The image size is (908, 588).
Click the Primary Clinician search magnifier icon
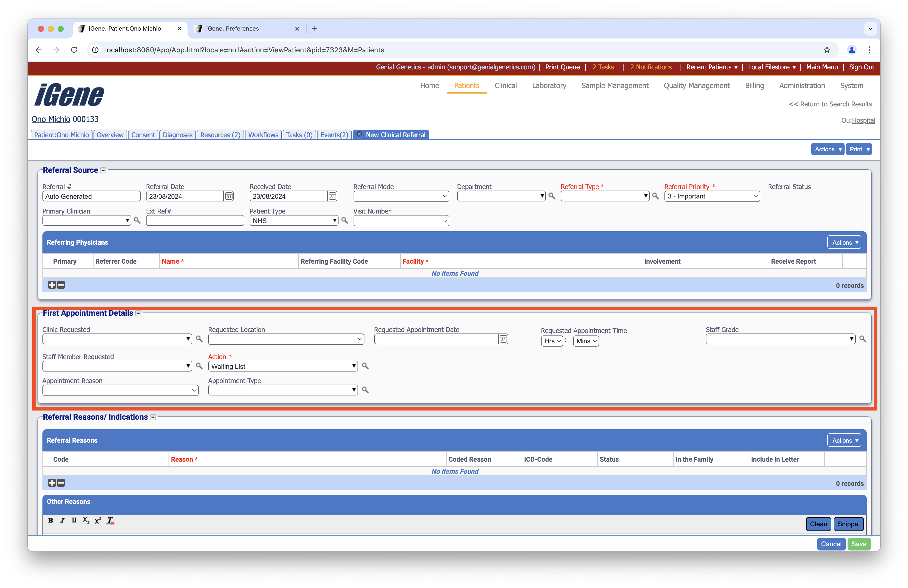[137, 220]
